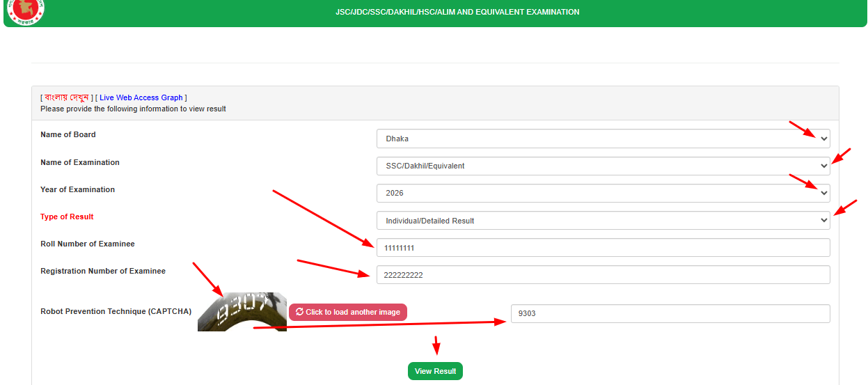868x385 pixels.
Task: Expand the Type of Result dropdown
Action: [x=603, y=221]
